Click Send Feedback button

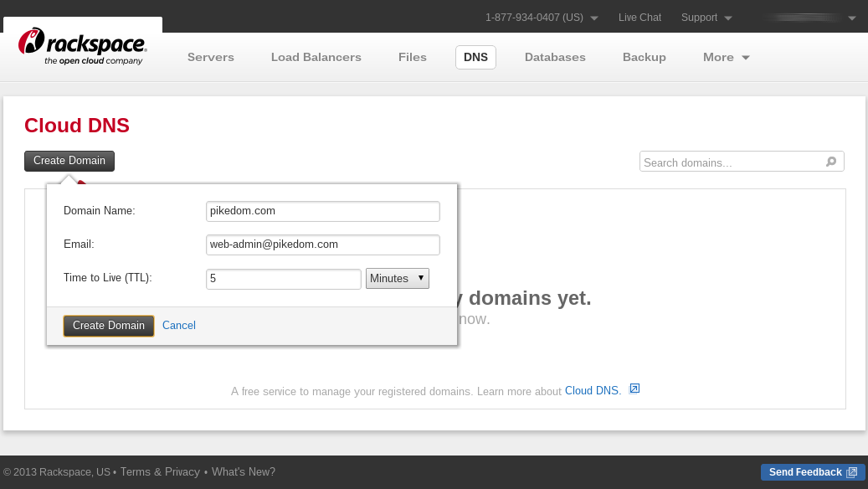tap(813, 471)
